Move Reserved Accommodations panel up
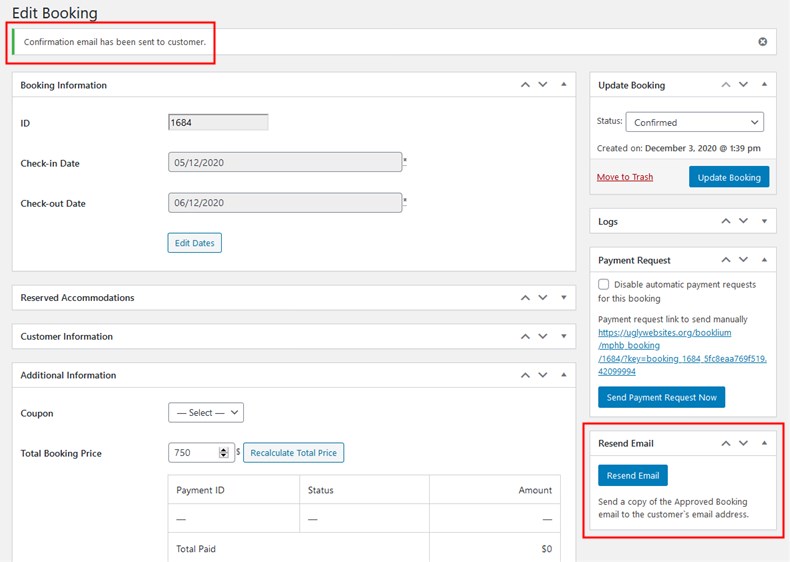Image resolution: width=790 pixels, height=562 pixels. point(525,297)
